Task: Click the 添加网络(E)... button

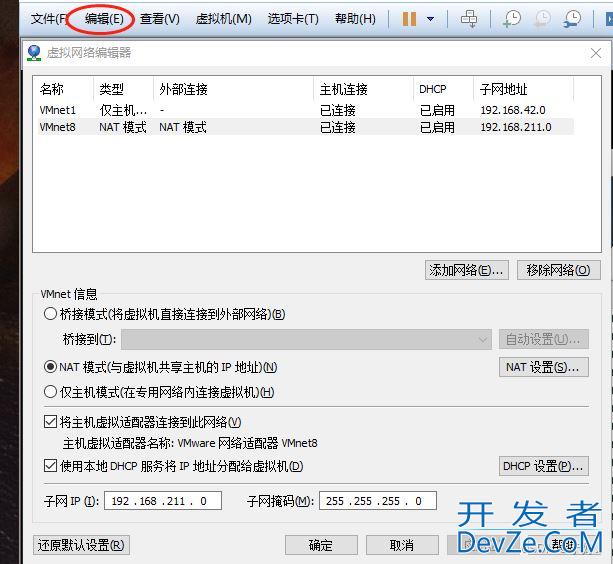Action: point(467,270)
